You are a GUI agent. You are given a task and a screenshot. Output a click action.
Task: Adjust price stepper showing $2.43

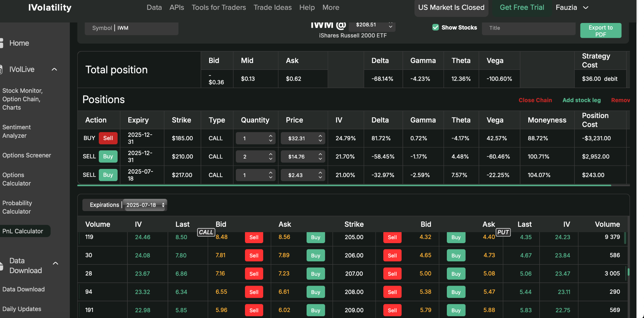pyautogui.click(x=320, y=175)
